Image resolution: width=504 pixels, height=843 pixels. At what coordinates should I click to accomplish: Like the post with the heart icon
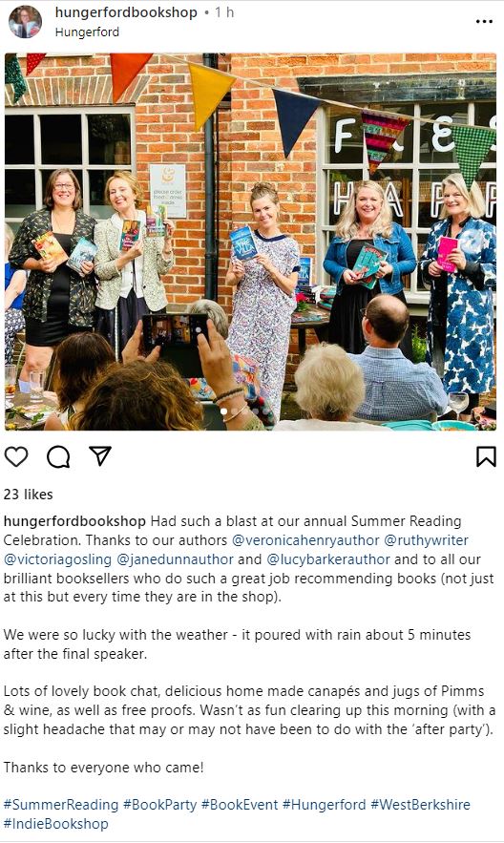16,456
